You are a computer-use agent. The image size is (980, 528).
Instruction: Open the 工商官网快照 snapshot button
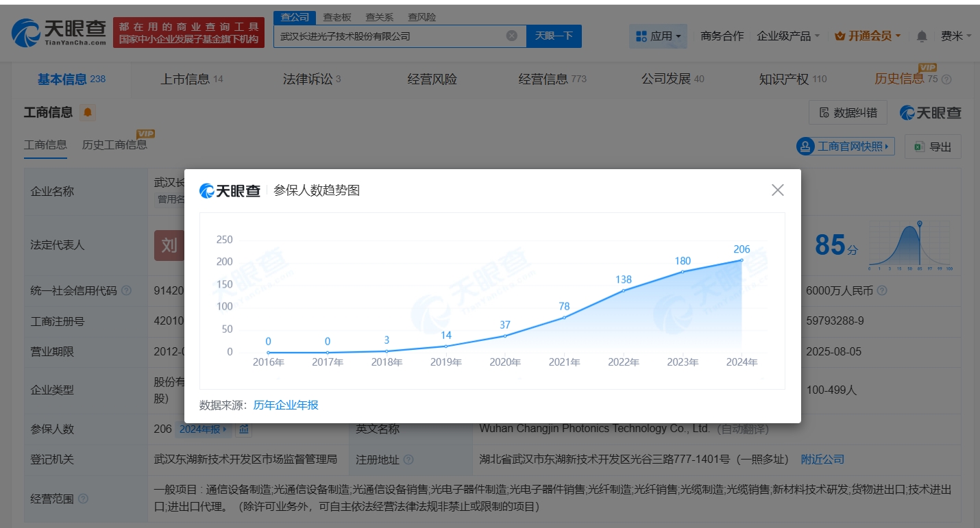pos(846,146)
